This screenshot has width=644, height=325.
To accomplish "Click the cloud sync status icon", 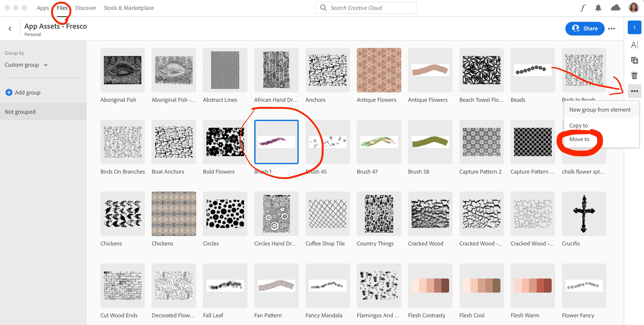I will [615, 8].
